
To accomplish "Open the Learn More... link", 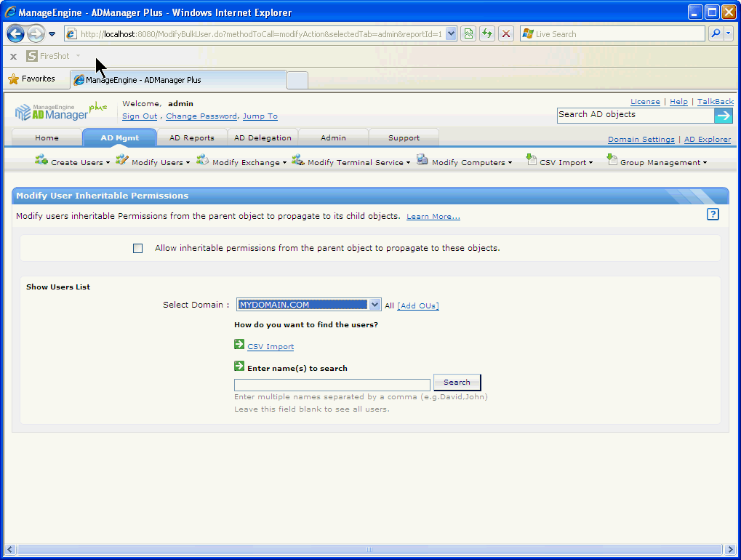I will pos(433,217).
